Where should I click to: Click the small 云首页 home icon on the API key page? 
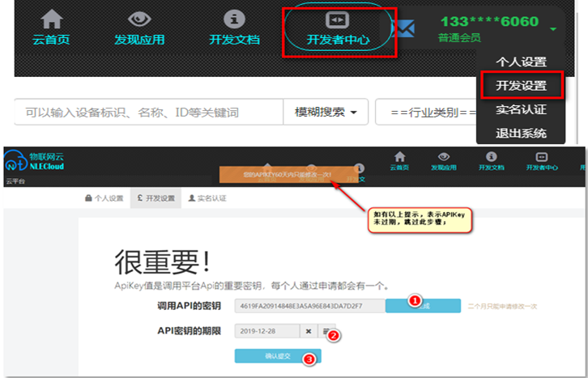399,161
